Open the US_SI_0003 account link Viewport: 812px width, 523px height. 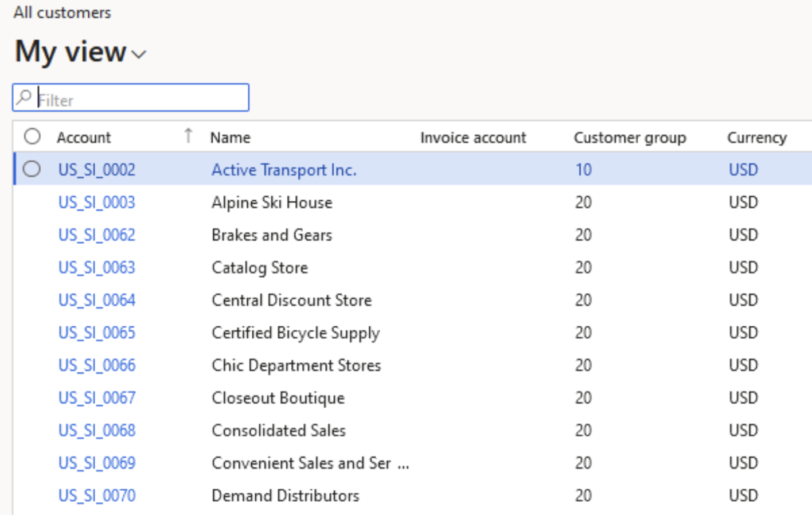(x=97, y=202)
